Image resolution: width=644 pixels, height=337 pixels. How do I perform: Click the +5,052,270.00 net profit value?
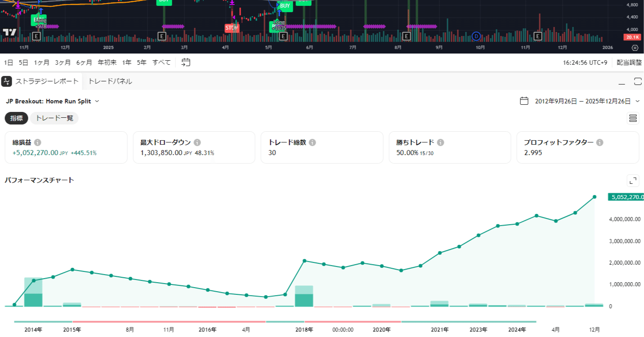(x=35, y=153)
